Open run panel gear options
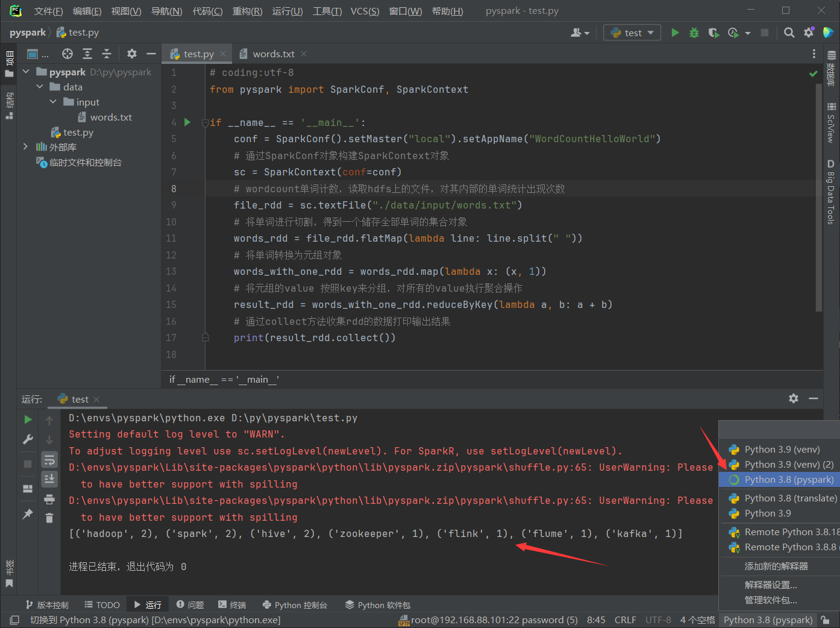Image resolution: width=840 pixels, height=628 pixels. click(794, 398)
